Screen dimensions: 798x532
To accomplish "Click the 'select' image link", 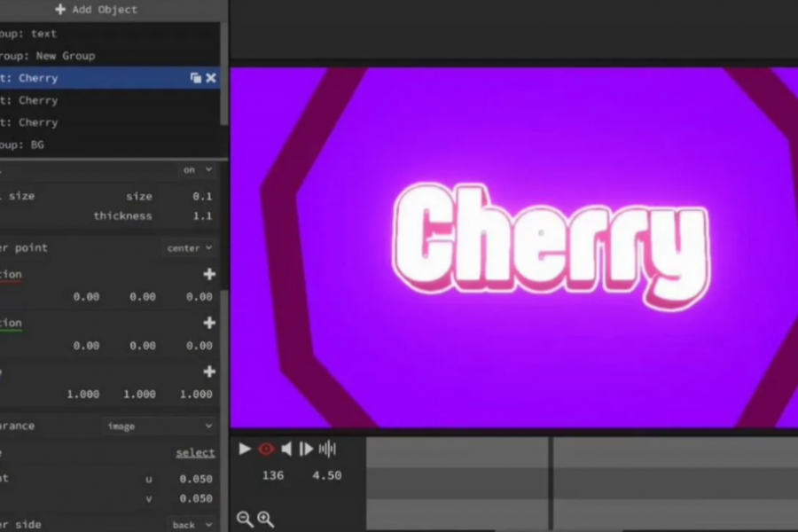I will pyautogui.click(x=195, y=452).
